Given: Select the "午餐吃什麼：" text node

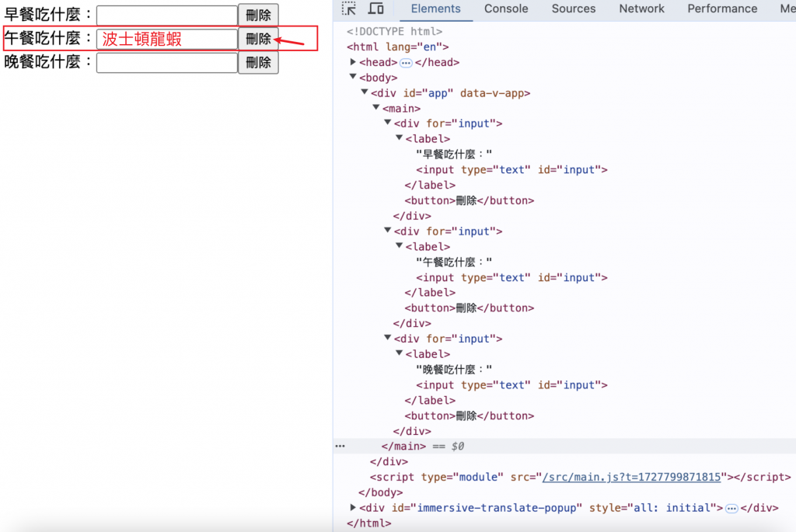Looking at the screenshot, I should 454,263.
